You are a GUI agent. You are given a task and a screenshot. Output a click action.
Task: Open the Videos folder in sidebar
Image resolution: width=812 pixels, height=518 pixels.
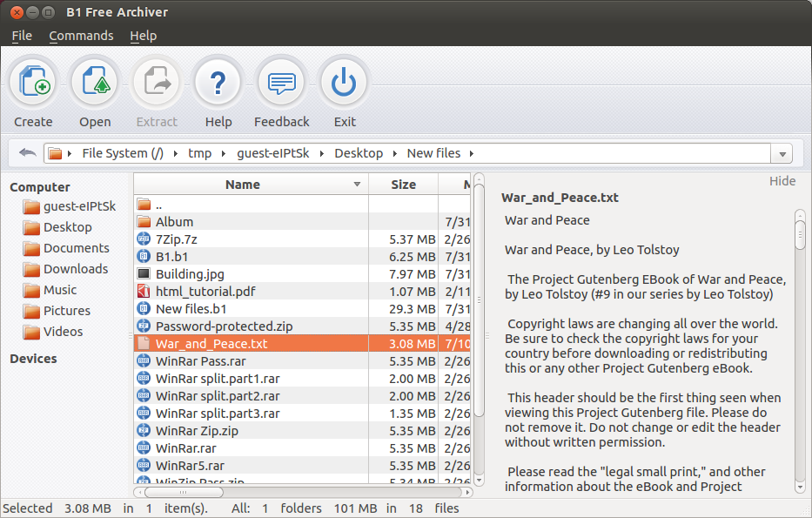pyautogui.click(x=53, y=332)
